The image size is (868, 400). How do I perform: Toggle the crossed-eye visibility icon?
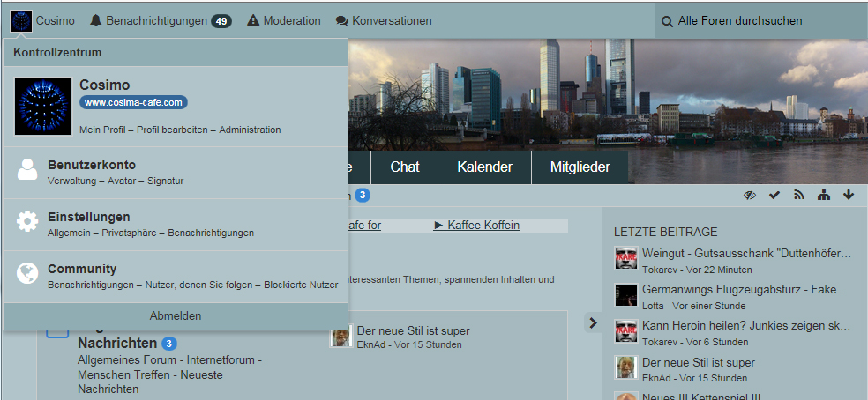(750, 195)
